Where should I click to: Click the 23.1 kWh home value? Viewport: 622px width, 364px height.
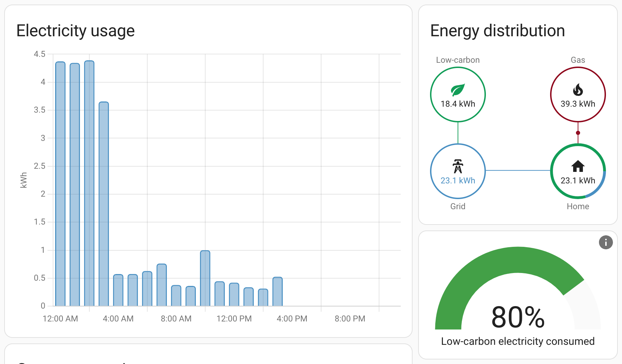(x=578, y=181)
